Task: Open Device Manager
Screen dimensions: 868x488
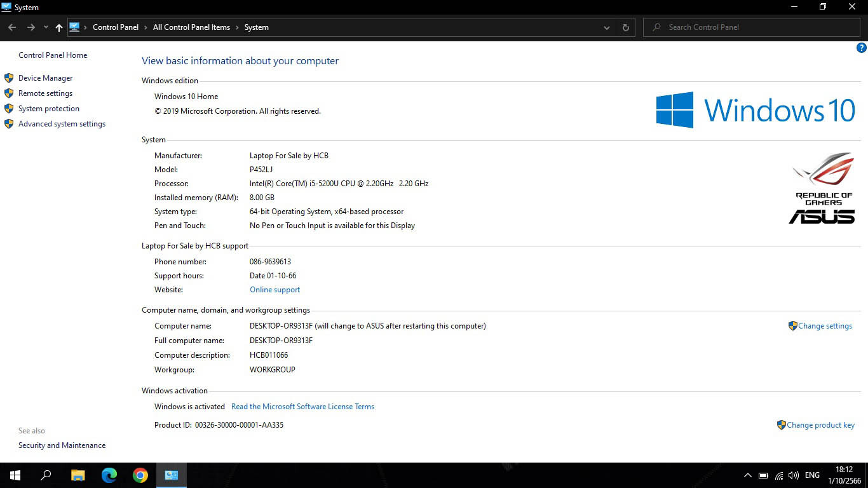Action: 46,78
